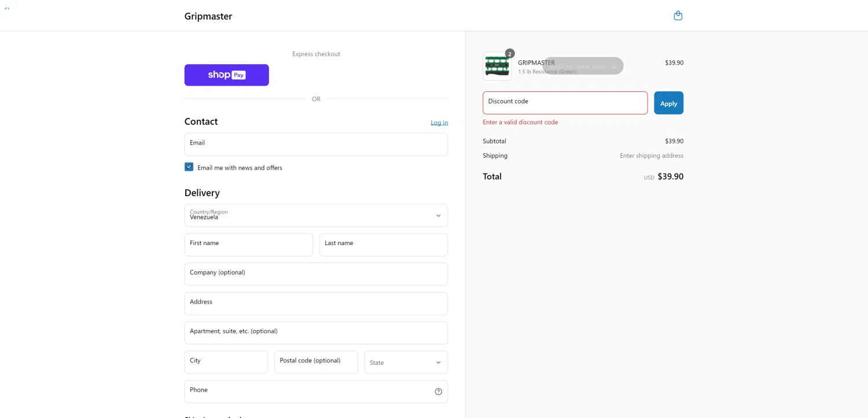This screenshot has width=868, height=418.
Task: Click the phone field help question icon
Action: (438, 391)
